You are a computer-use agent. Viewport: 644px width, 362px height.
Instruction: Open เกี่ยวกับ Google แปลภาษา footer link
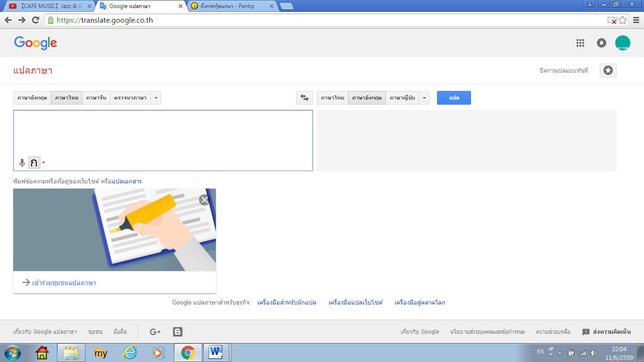click(x=45, y=332)
